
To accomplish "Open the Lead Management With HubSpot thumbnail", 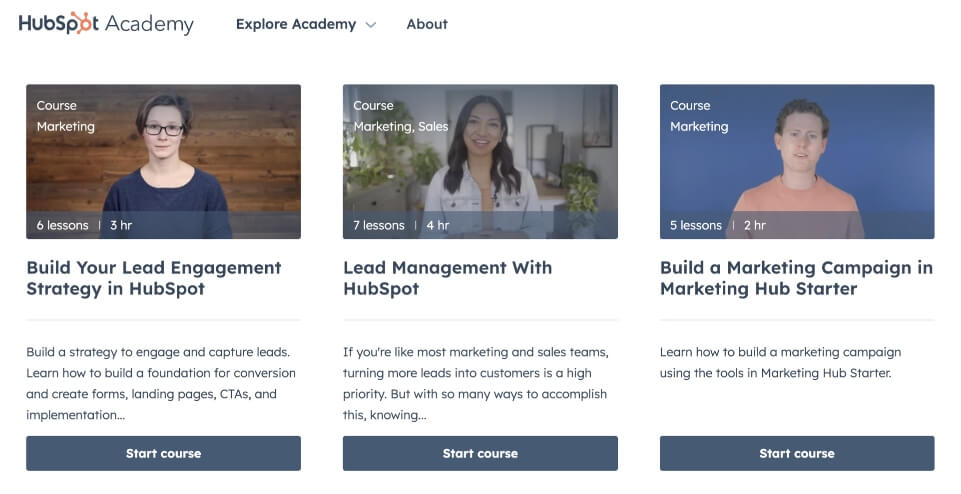I will 480,161.
